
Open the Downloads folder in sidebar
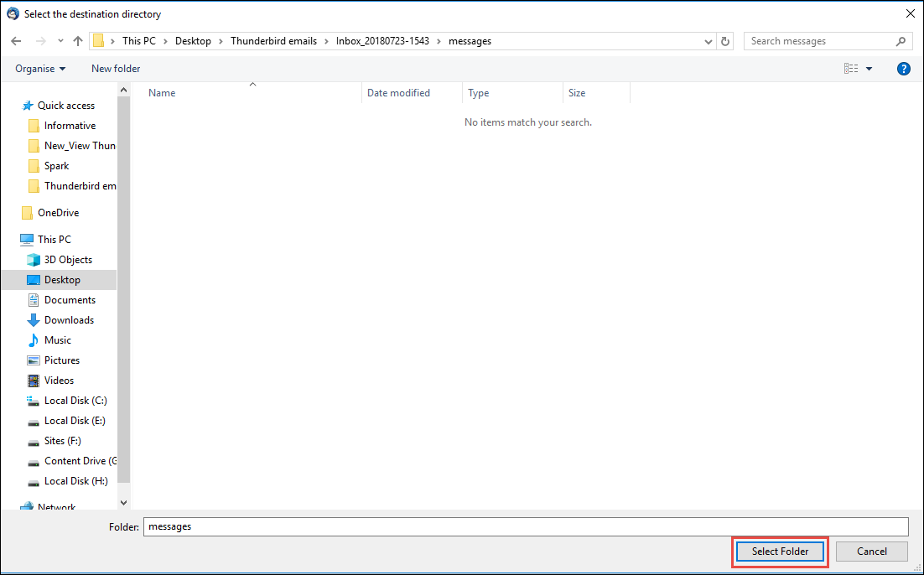point(69,319)
